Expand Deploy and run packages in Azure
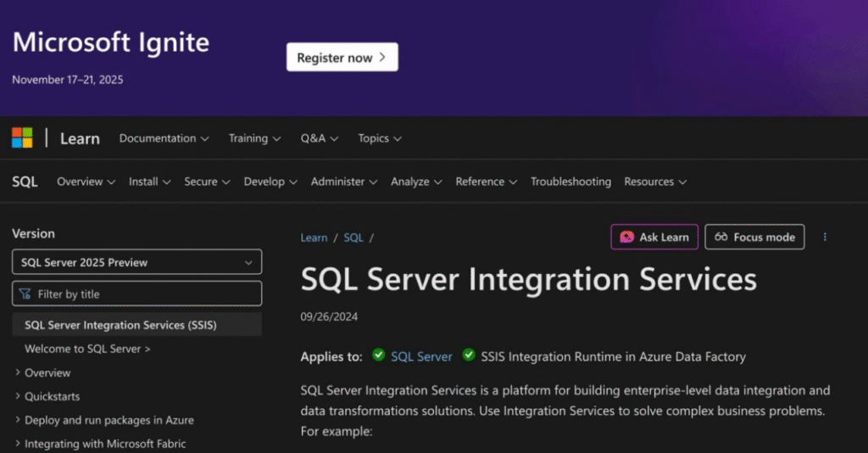Viewport: 868px width, 453px height. tap(108, 420)
